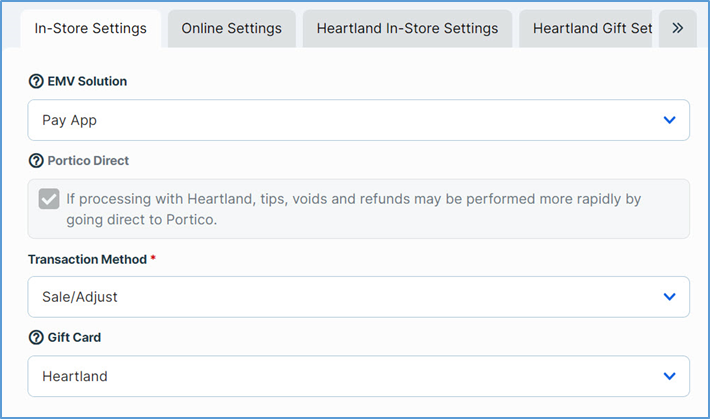Screen dimensions: 710x419
Task: Switch to the Online Settings tab
Action: (231, 28)
